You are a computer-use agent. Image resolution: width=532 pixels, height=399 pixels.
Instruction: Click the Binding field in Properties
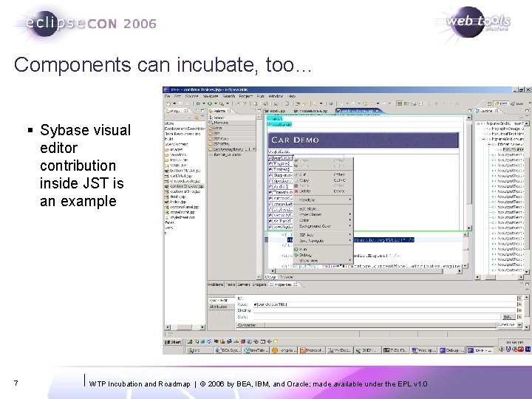(384, 310)
